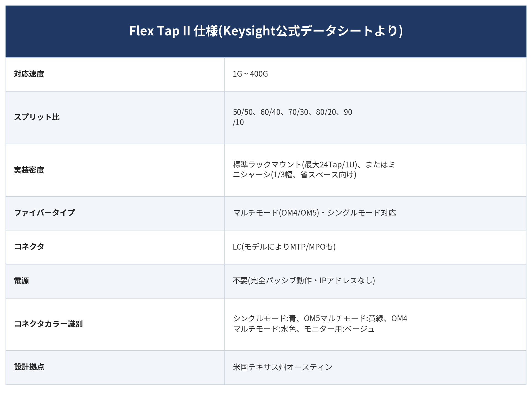Select the 電源 row label
This screenshot has width=532, height=412.
point(21,281)
